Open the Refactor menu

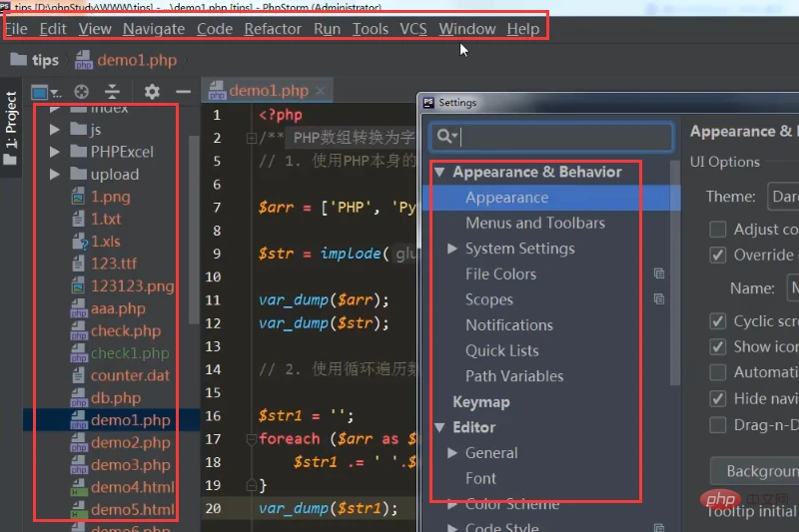point(273,29)
